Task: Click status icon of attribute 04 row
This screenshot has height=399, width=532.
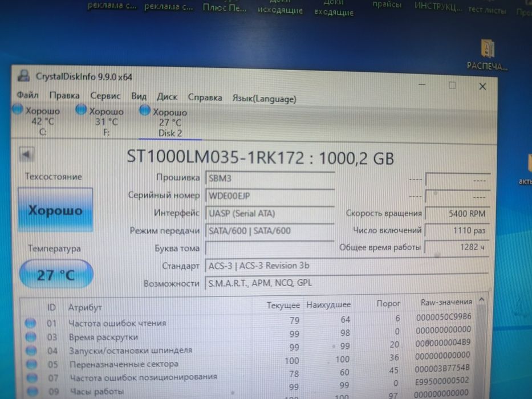Action: tap(31, 351)
